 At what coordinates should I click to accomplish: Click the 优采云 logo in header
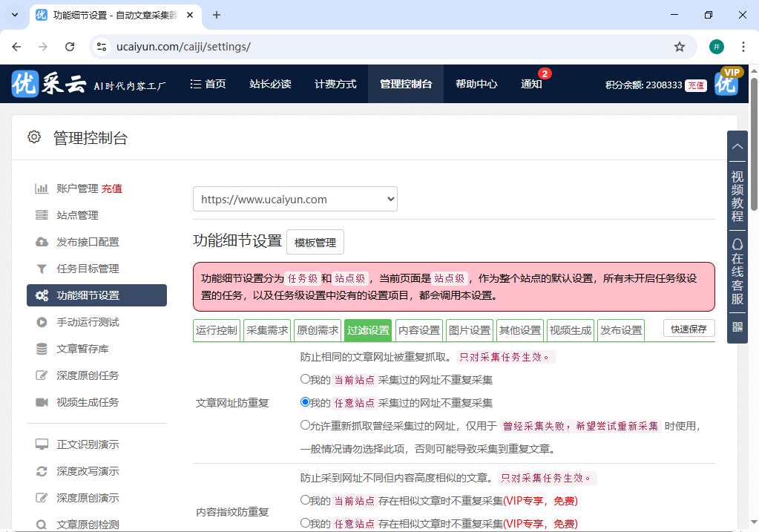(x=49, y=84)
